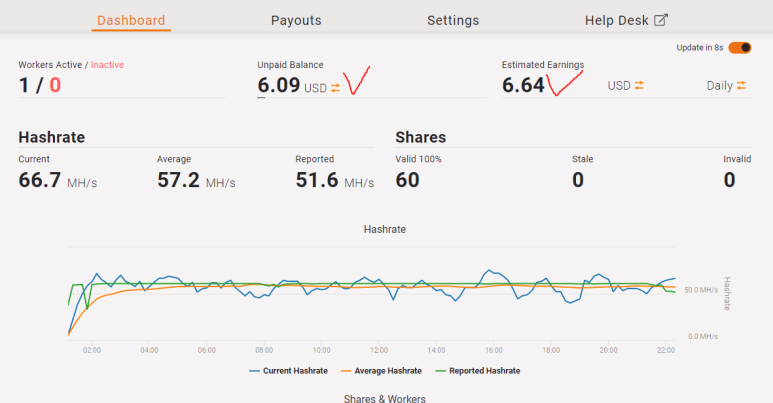Click the Estimated Earnings value 6.64
The height and width of the screenshot is (403, 773).
click(x=523, y=85)
